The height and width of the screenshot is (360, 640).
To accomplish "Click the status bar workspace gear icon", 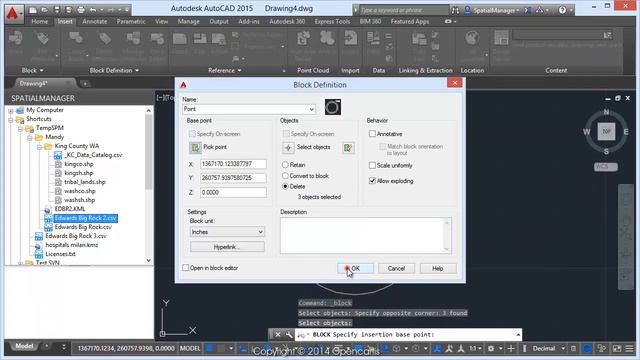I will (491, 349).
